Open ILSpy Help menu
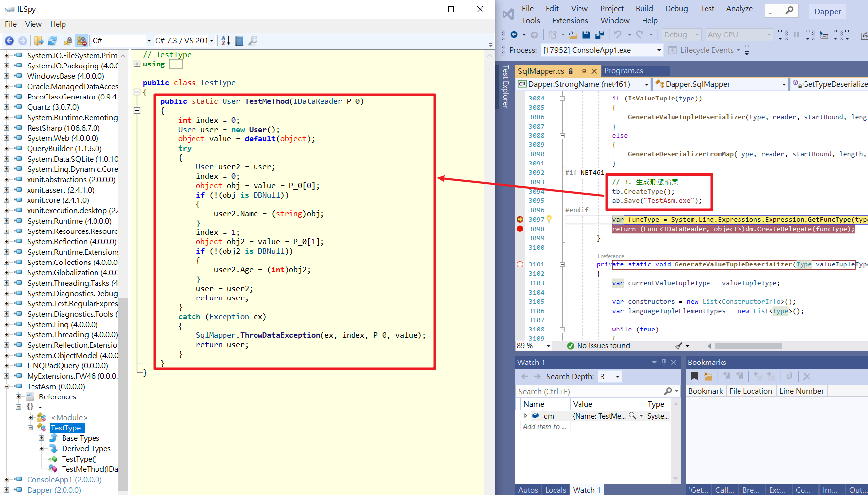The height and width of the screenshot is (495, 868). click(x=58, y=24)
